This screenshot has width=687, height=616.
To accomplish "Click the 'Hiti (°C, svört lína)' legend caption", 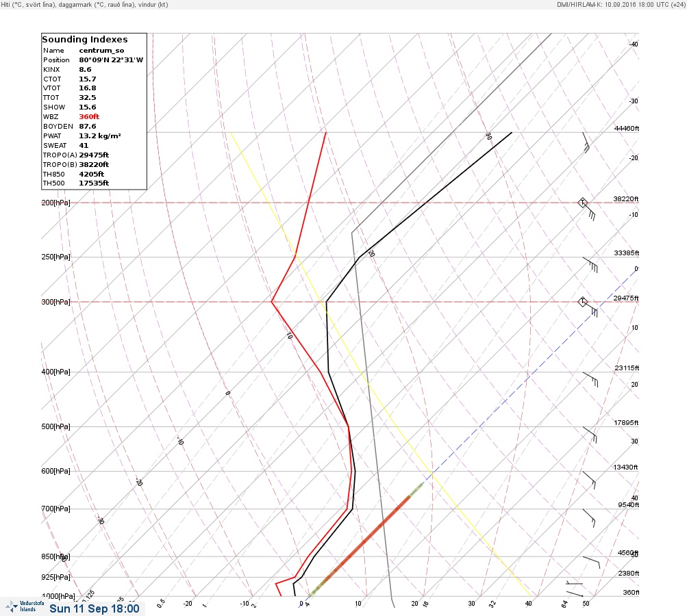I will coord(32,4).
